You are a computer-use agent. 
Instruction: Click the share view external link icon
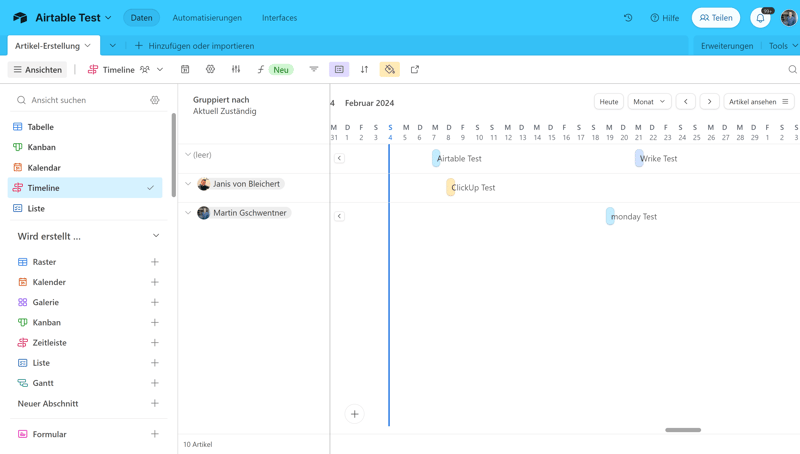pyautogui.click(x=415, y=70)
